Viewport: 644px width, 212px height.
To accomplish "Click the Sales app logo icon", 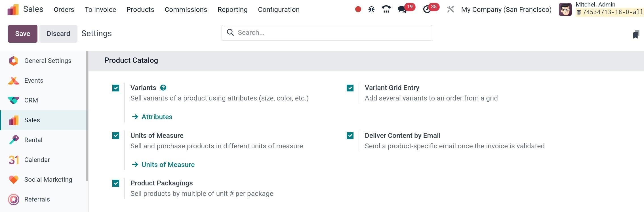I will [x=13, y=10].
